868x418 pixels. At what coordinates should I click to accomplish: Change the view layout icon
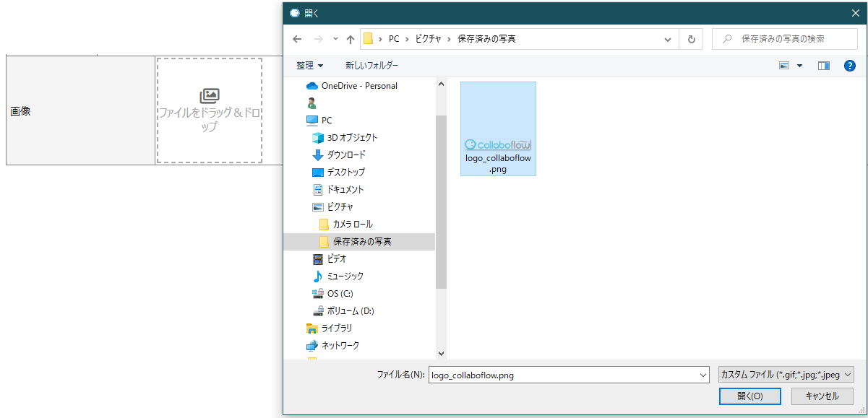(784, 66)
